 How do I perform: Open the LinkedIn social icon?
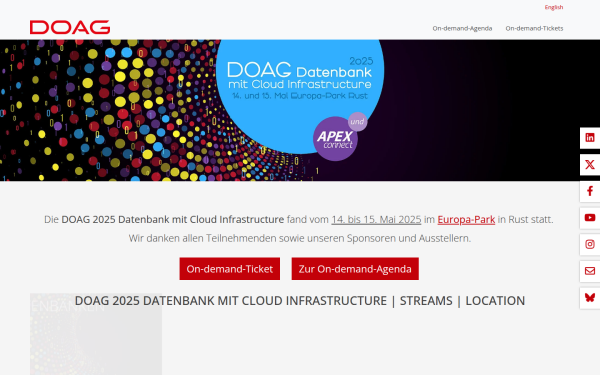pos(590,138)
